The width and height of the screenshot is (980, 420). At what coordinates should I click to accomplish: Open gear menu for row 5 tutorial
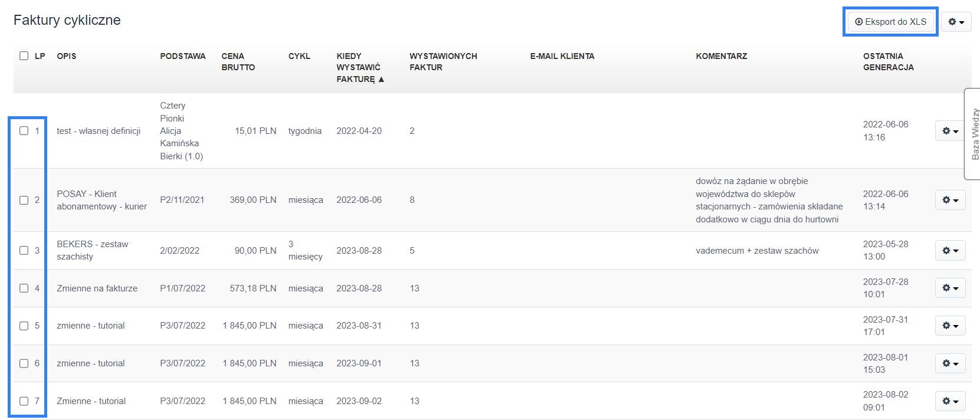coord(950,326)
